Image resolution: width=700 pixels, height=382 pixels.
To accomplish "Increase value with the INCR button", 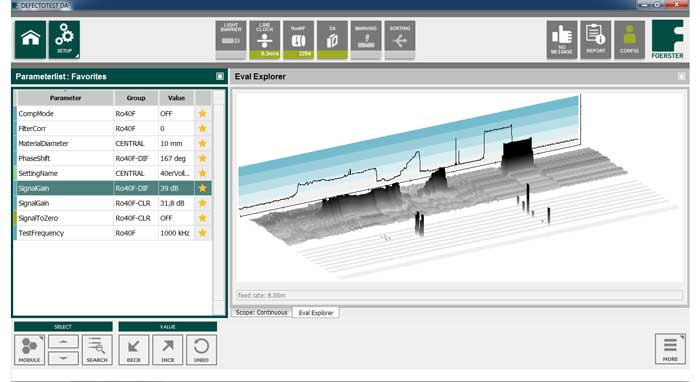I will (x=167, y=350).
